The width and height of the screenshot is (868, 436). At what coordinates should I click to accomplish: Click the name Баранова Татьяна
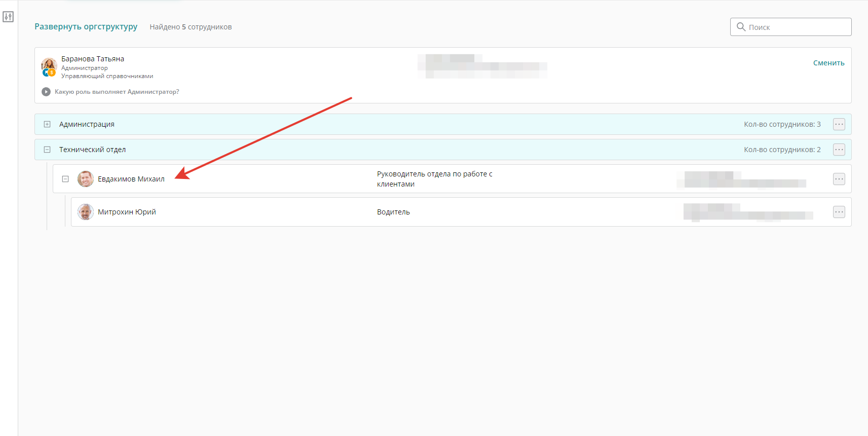click(93, 59)
